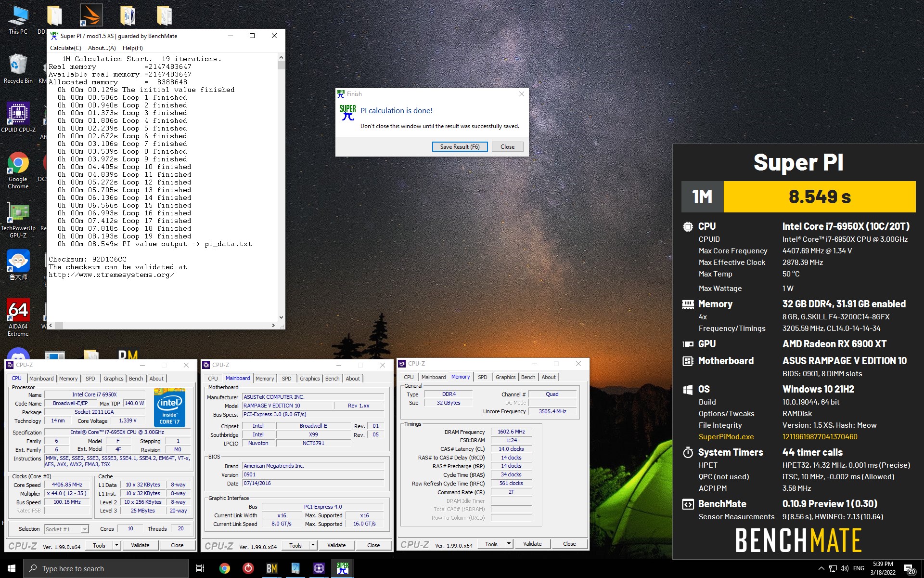This screenshot has height=578, width=924.
Task: Open BenchMate from the taskbar
Action: click(x=272, y=568)
